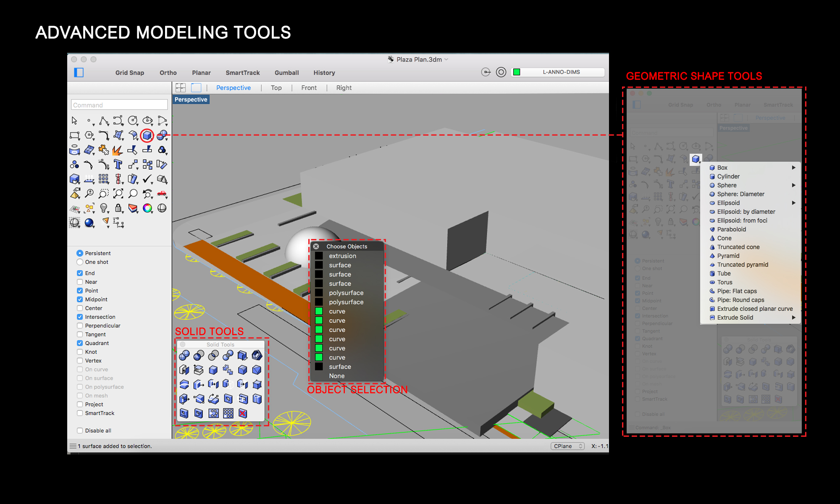Enable the Center osnap checkbox
The image size is (840, 504).
(80, 308)
